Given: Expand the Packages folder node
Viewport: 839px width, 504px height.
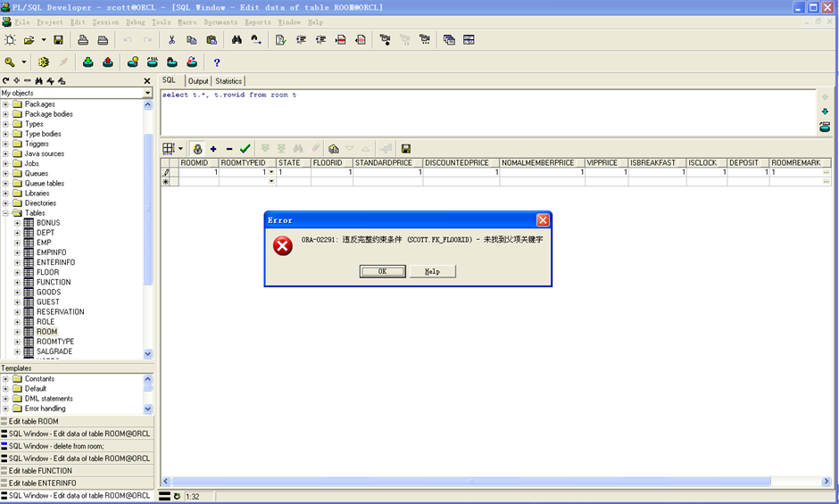Looking at the screenshot, I should click(5, 104).
